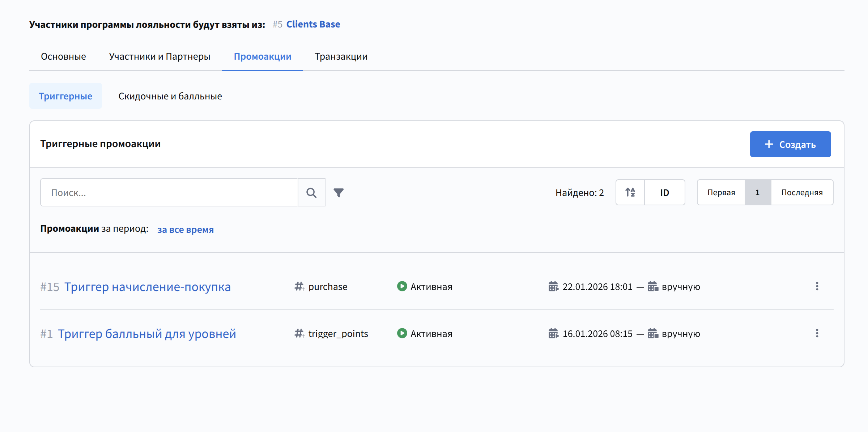
Task: Open the ID sort field dropdown
Action: (664, 193)
